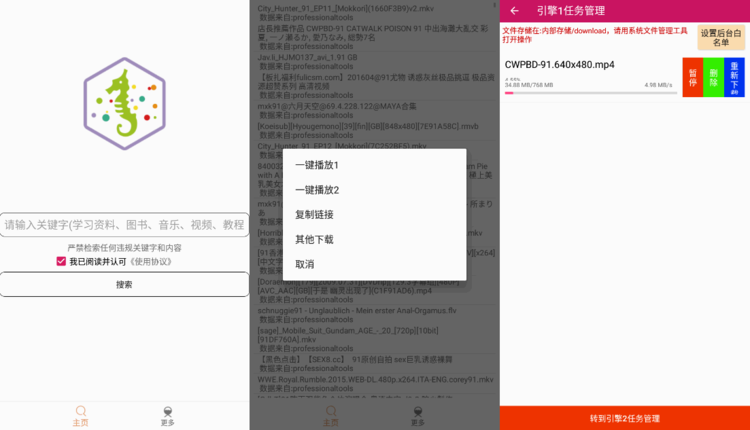Switch to 转到引擎2任务管理 at the bottom
This screenshot has width=750, height=430.
click(x=625, y=418)
